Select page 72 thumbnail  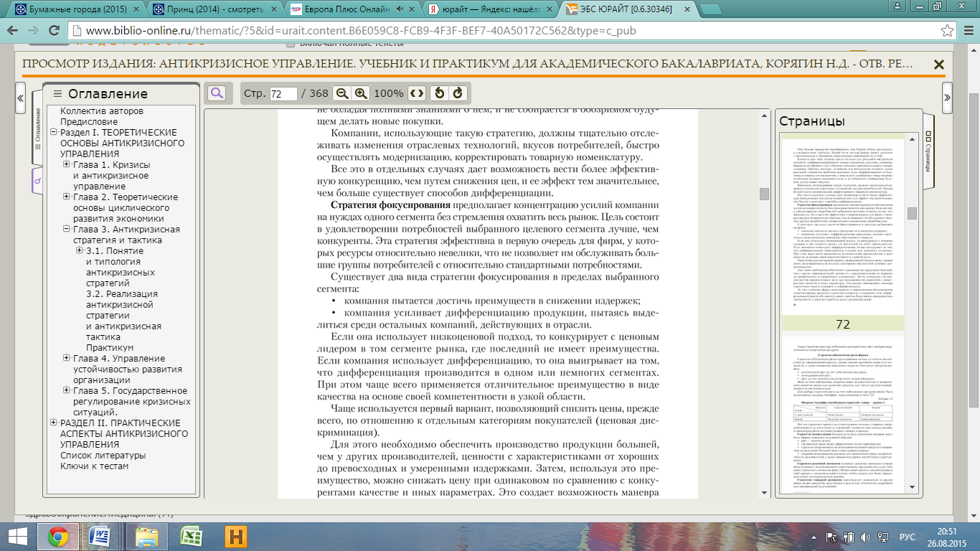[x=842, y=227]
